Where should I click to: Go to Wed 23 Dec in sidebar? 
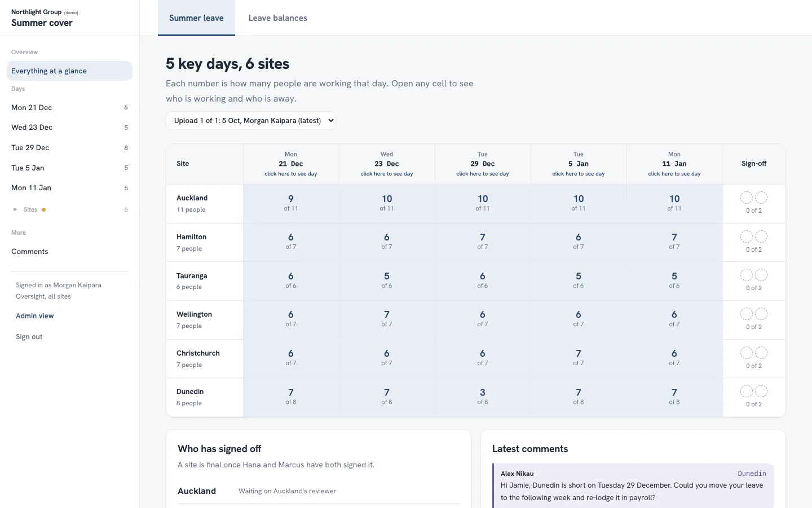(69, 128)
